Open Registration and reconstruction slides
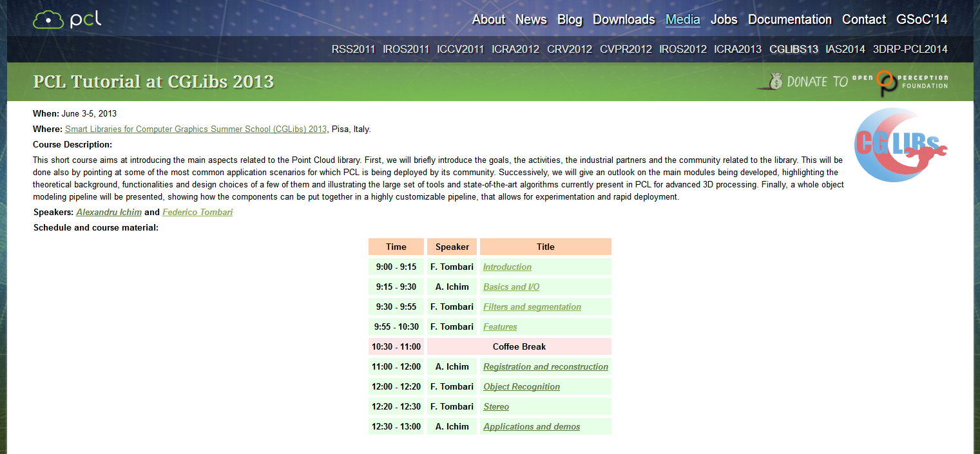The height and width of the screenshot is (454, 980). [x=546, y=366]
